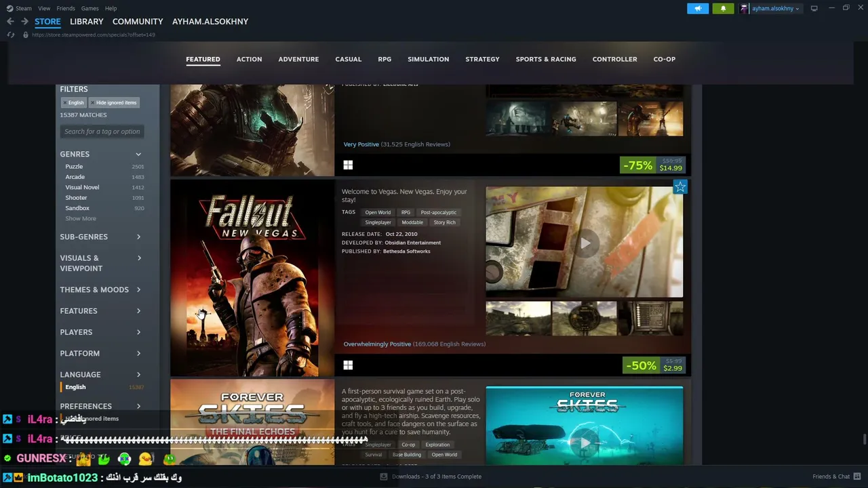Open the Forever Skies cover image

(x=252, y=422)
